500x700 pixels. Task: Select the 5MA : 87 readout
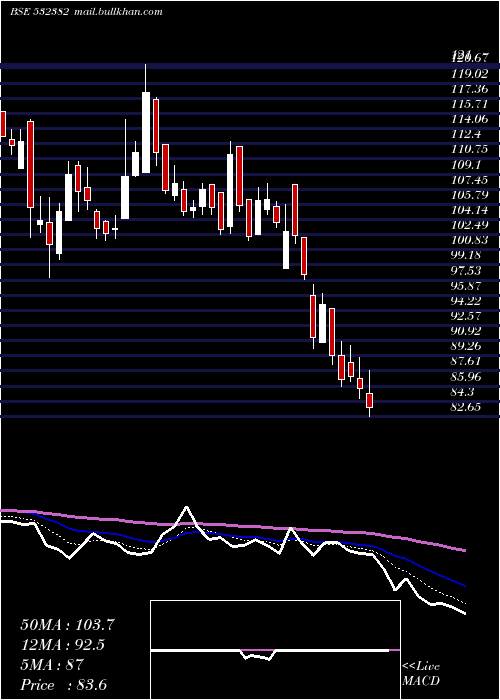pyautogui.click(x=51, y=665)
